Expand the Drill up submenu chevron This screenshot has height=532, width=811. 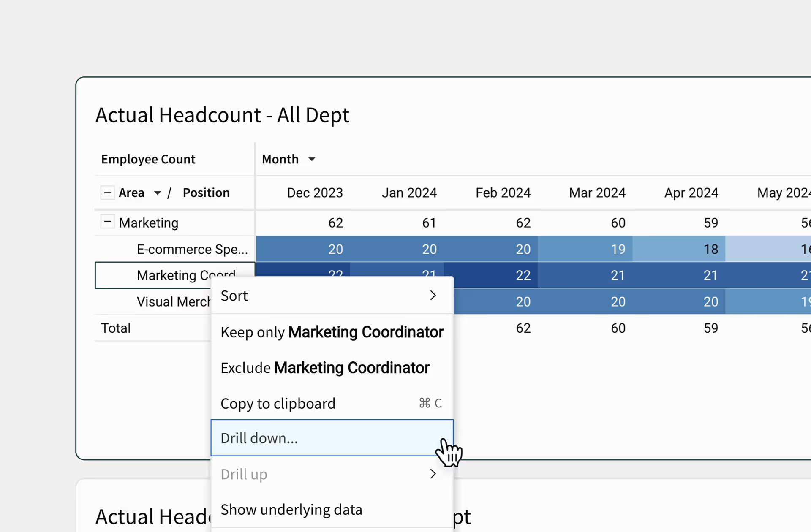point(433,474)
